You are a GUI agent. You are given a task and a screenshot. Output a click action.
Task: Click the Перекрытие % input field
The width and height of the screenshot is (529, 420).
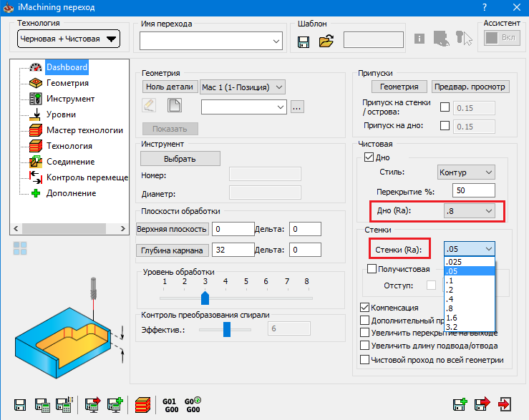(x=474, y=190)
